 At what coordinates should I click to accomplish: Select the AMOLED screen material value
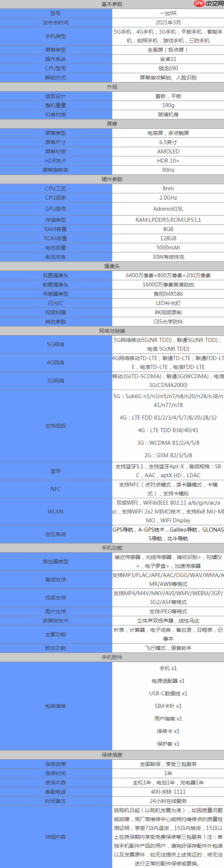click(x=168, y=152)
